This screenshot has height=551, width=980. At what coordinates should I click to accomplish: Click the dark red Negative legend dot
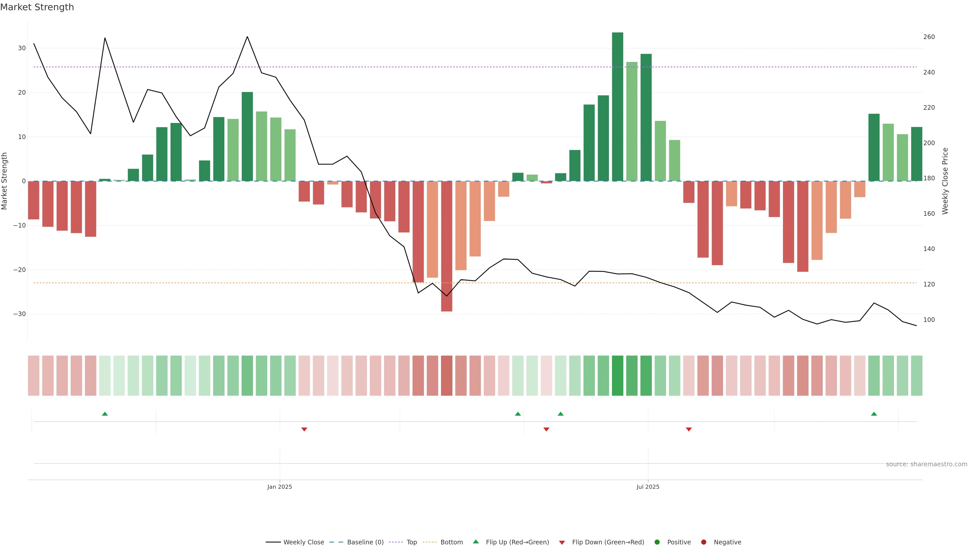(703, 542)
